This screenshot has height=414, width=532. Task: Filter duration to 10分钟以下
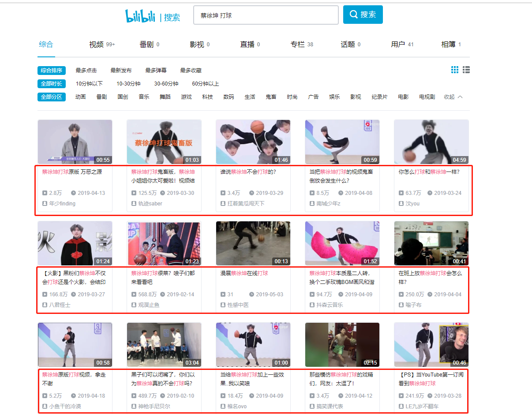(89, 84)
